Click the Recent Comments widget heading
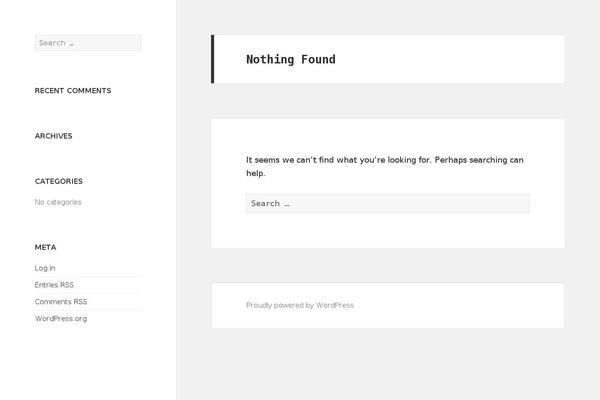 73,91
